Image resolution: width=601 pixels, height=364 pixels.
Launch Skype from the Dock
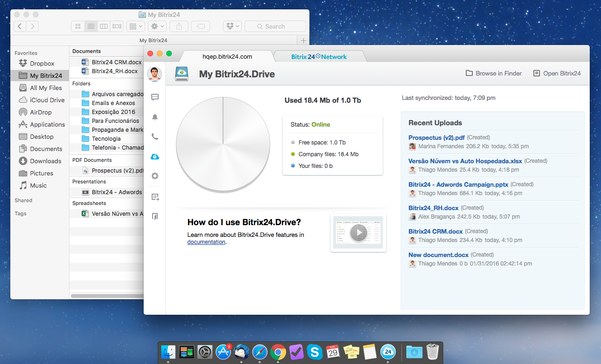click(x=314, y=352)
